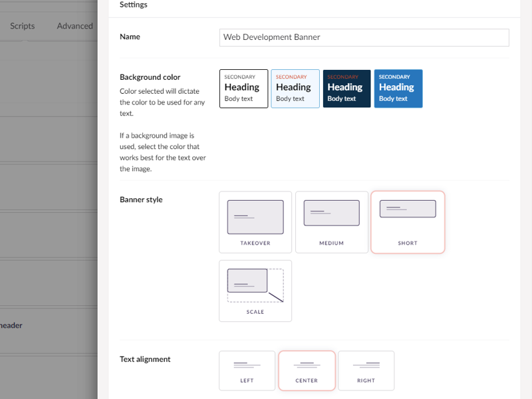
Task: Select the dark navy background color tile
Action: [x=346, y=88]
